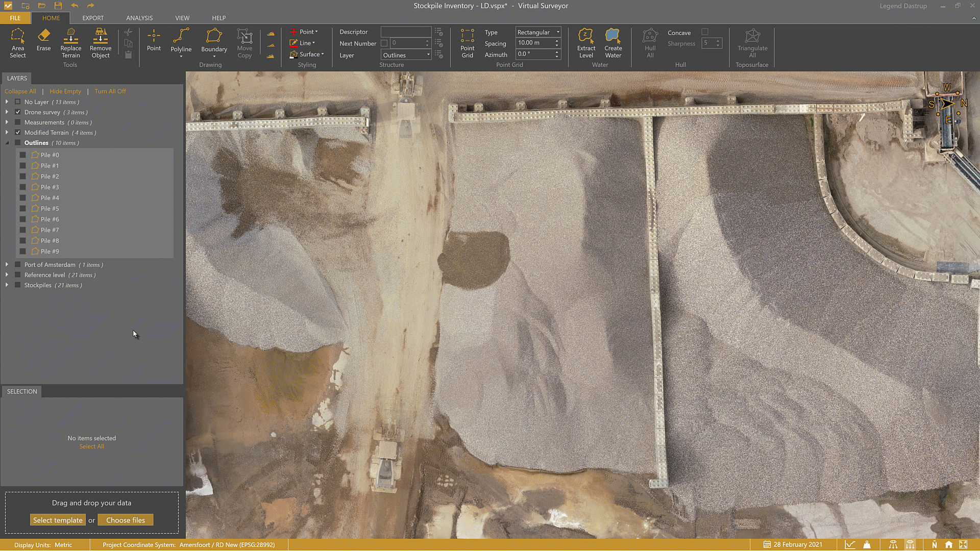The image size is (980, 551).
Task: Click the Descriptor input field
Action: coord(406,32)
